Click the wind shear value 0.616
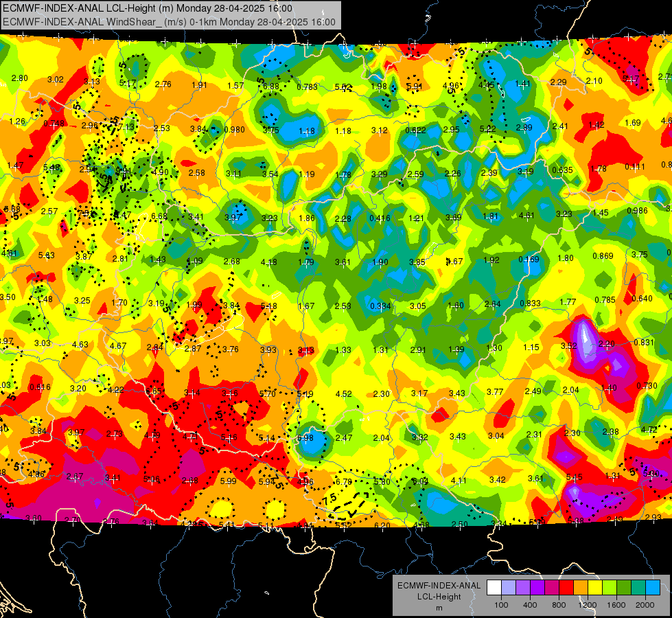This screenshot has height=618, width=672. [40, 387]
